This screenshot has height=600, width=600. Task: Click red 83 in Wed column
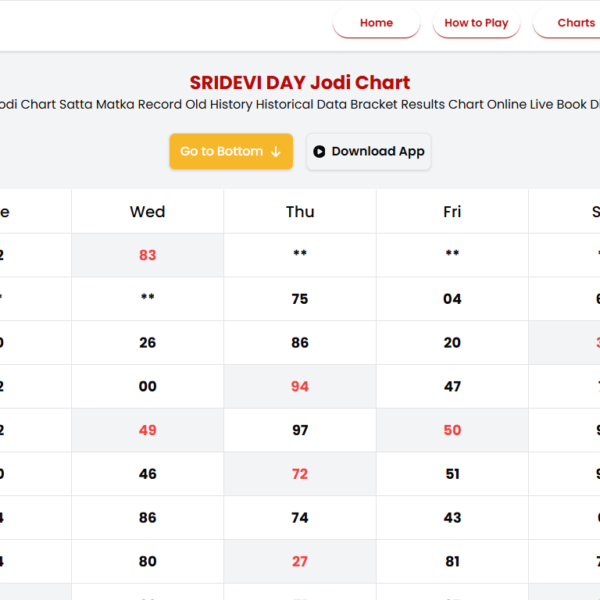pyautogui.click(x=148, y=255)
